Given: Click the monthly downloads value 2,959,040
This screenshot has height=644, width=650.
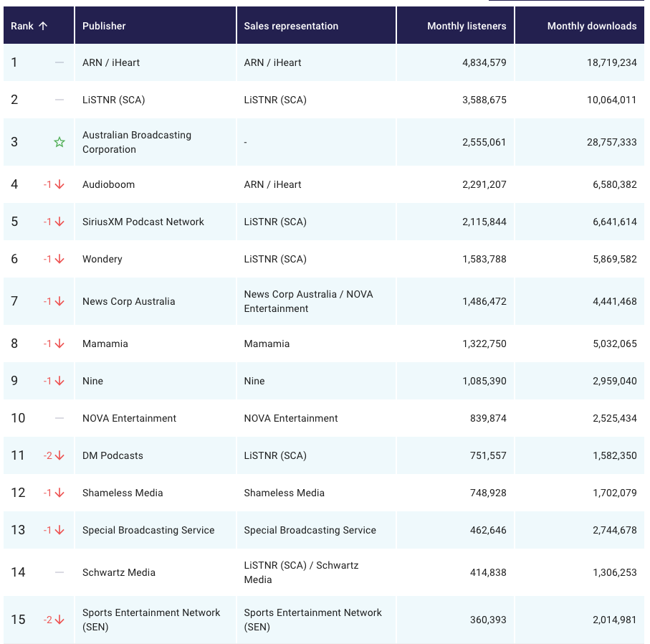Looking at the screenshot, I should 615,382.
